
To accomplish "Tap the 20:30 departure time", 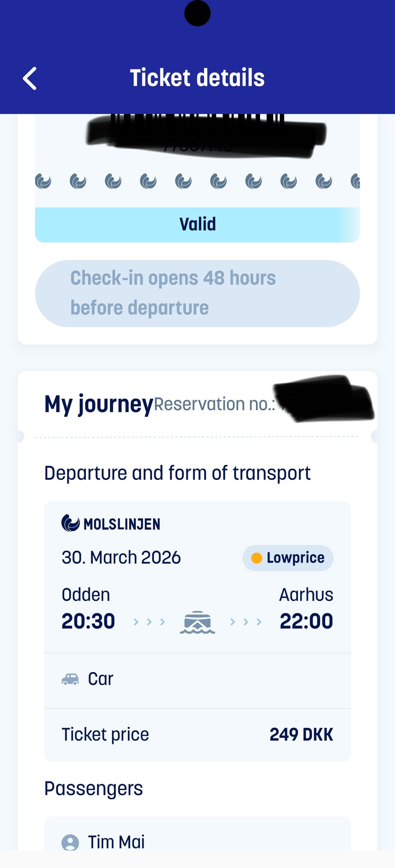I will pyautogui.click(x=88, y=621).
